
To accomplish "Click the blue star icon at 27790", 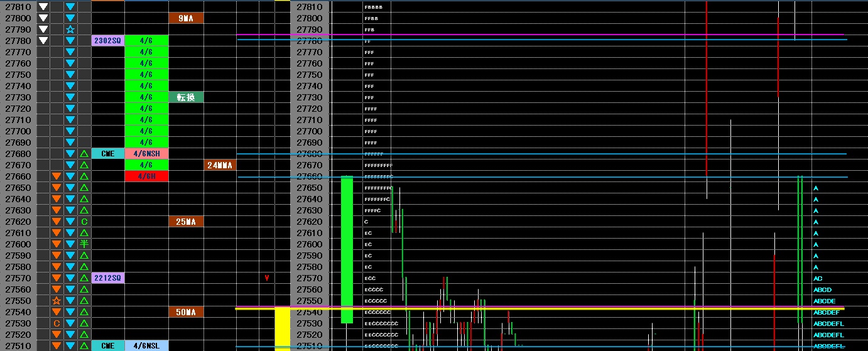I will click(70, 30).
